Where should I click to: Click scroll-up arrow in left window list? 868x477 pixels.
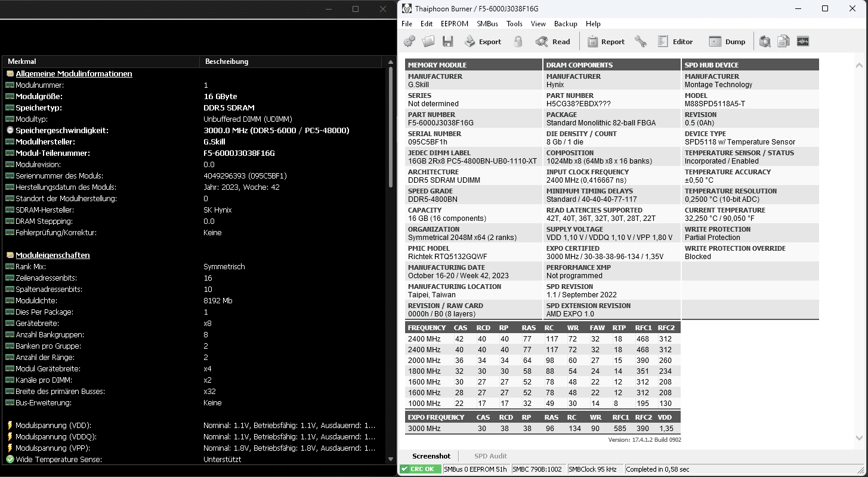tap(391, 61)
